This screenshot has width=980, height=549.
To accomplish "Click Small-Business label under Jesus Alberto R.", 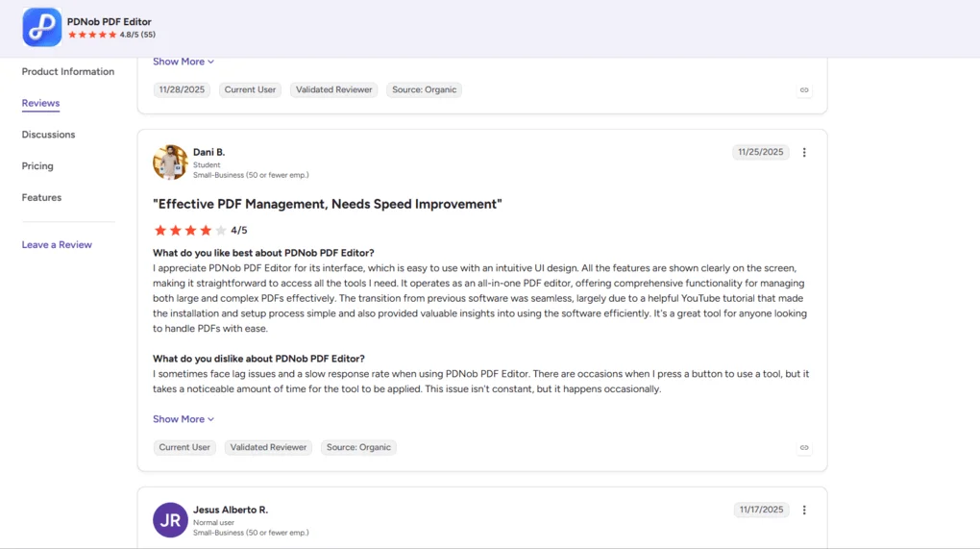I will pyautogui.click(x=252, y=533).
